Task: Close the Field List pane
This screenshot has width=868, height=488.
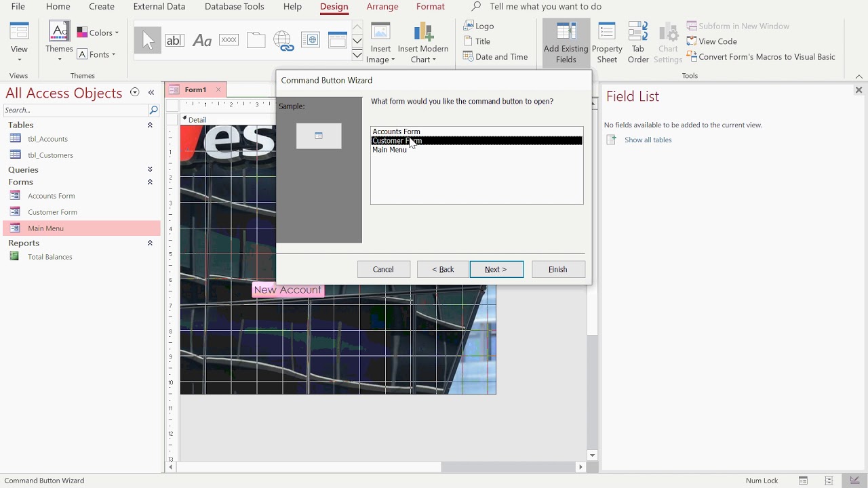Action: pos(859,90)
